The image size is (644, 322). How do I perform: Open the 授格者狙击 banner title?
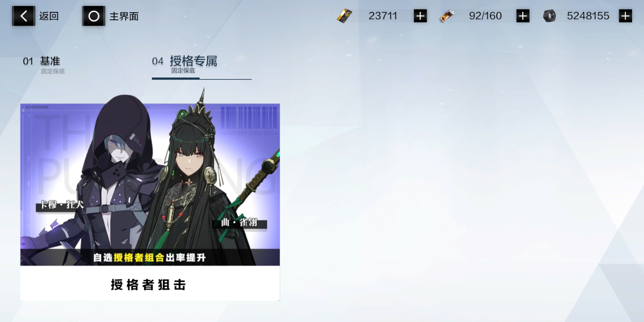click(148, 284)
